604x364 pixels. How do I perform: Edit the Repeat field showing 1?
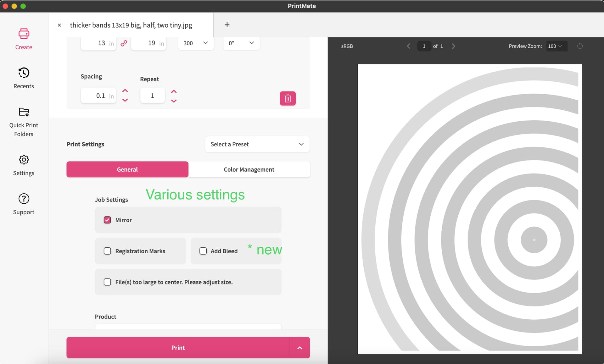[x=152, y=96]
